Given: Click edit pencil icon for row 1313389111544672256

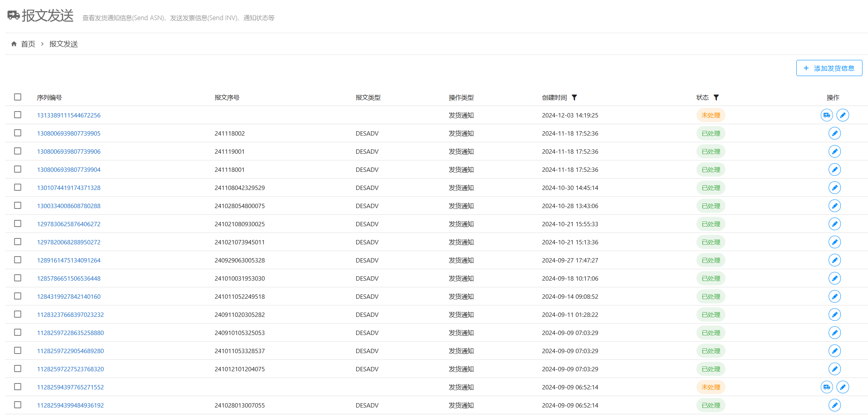Looking at the screenshot, I should [x=842, y=115].
